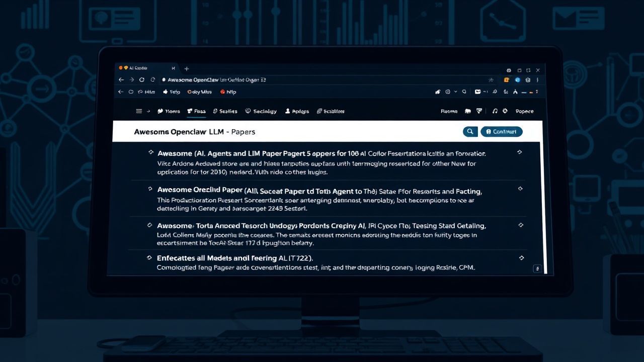Select the people icon beside Apges

(287, 111)
